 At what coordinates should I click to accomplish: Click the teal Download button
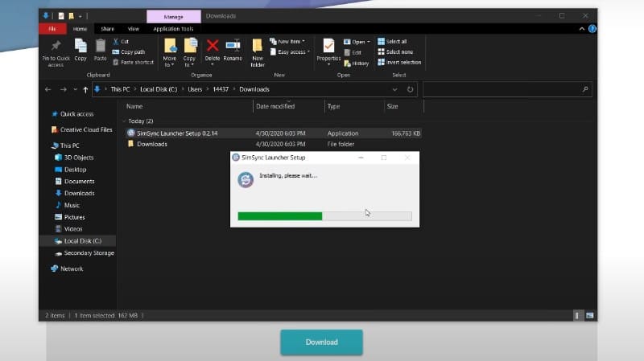coord(321,342)
